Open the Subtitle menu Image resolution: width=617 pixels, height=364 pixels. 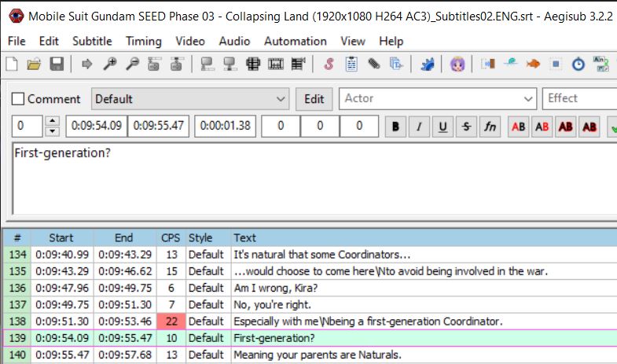[92, 41]
